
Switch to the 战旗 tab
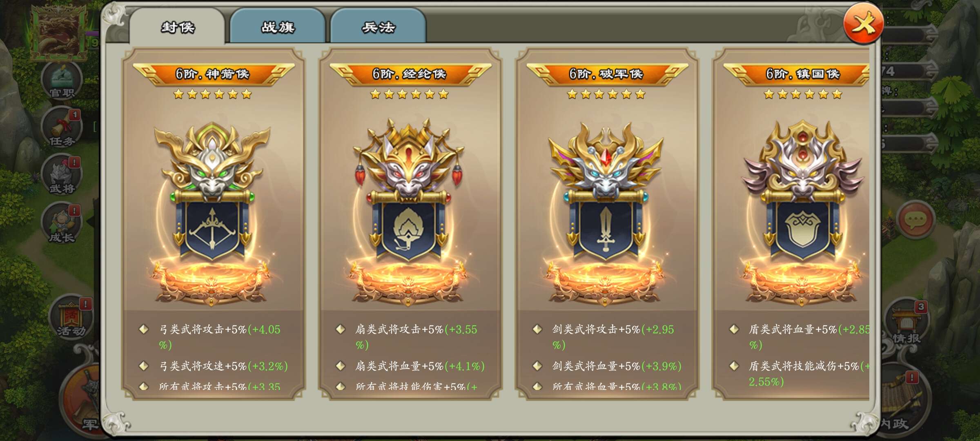(278, 27)
